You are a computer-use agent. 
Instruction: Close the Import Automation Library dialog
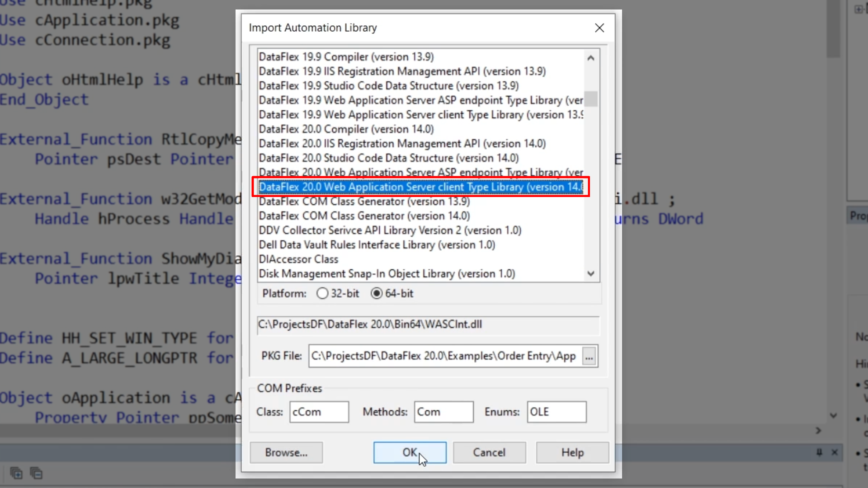pyautogui.click(x=599, y=28)
